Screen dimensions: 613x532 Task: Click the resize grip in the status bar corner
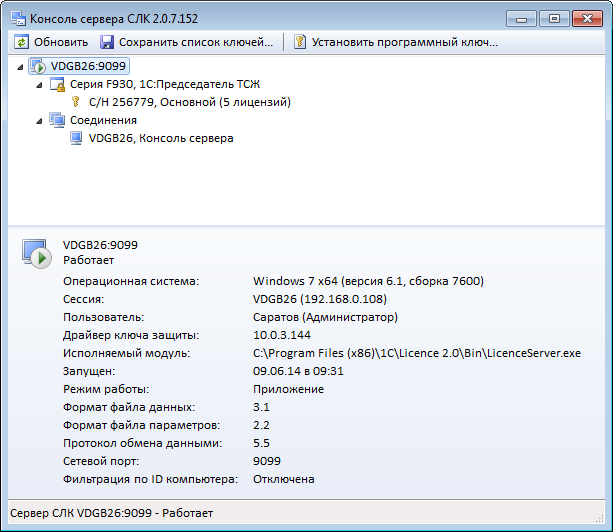pyautogui.click(x=599, y=518)
